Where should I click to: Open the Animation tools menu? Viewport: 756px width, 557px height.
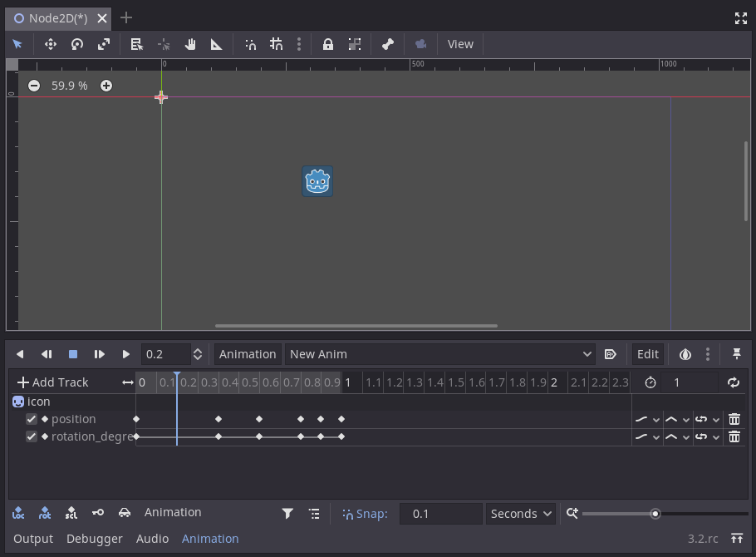(x=248, y=354)
